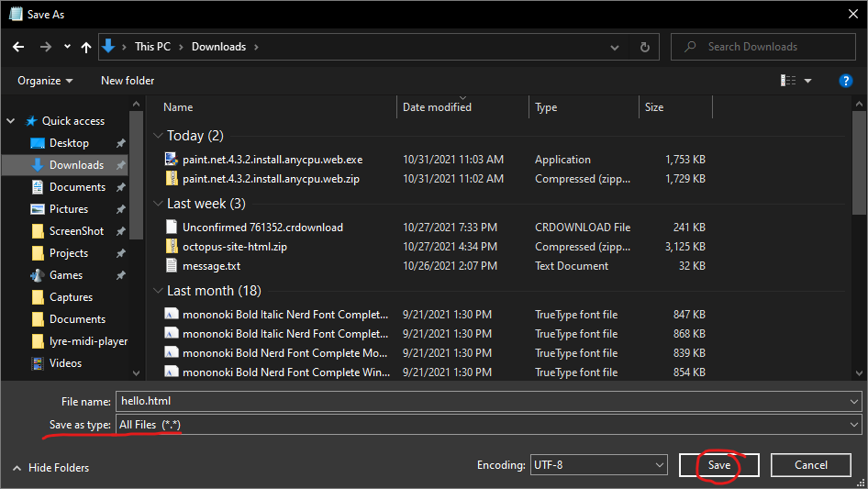Expand the File name history dropdown

pyautogui.click(x=853, y=402)
